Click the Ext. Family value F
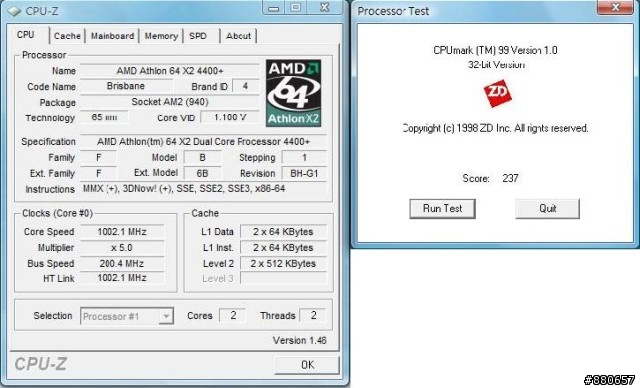 (98, 173)
